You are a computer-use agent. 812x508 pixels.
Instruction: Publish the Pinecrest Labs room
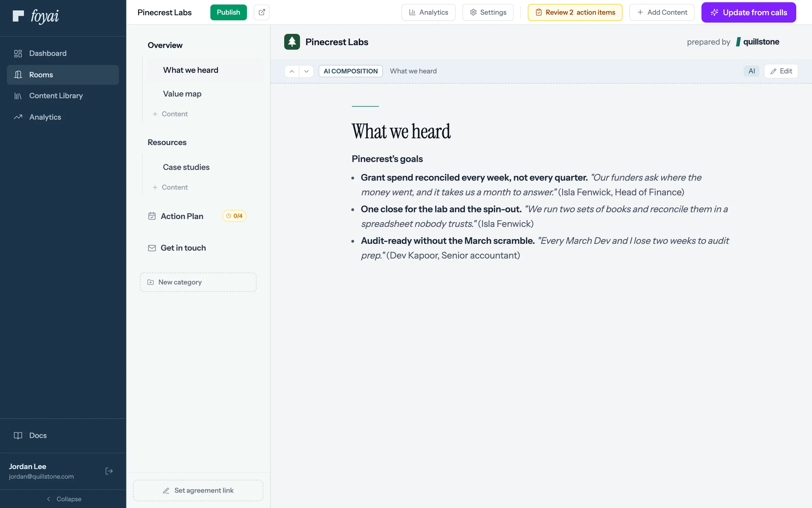pos(228,13)
